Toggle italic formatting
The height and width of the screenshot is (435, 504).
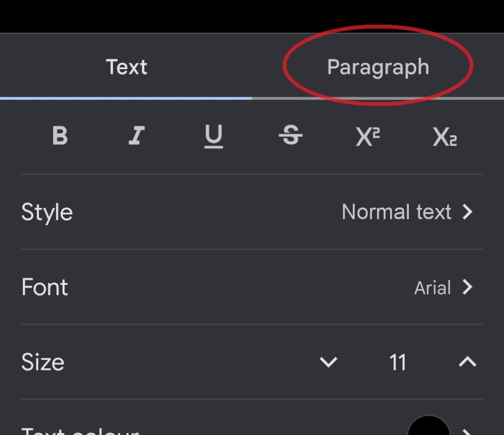tap(137, 136)
